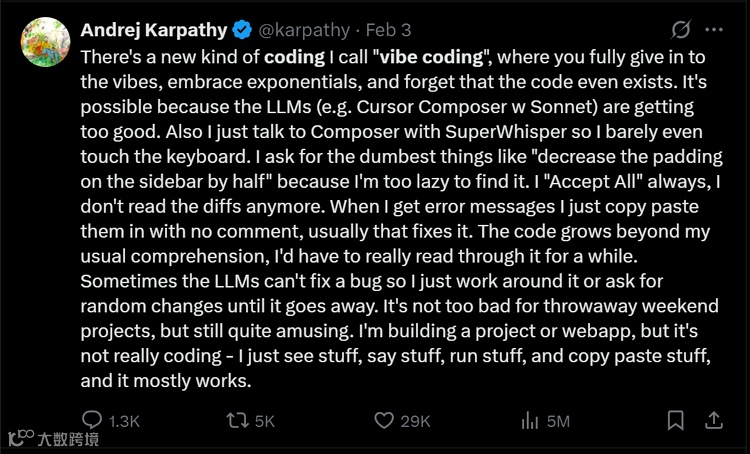Click the bold "vibe coding" text

click(431, 57)
